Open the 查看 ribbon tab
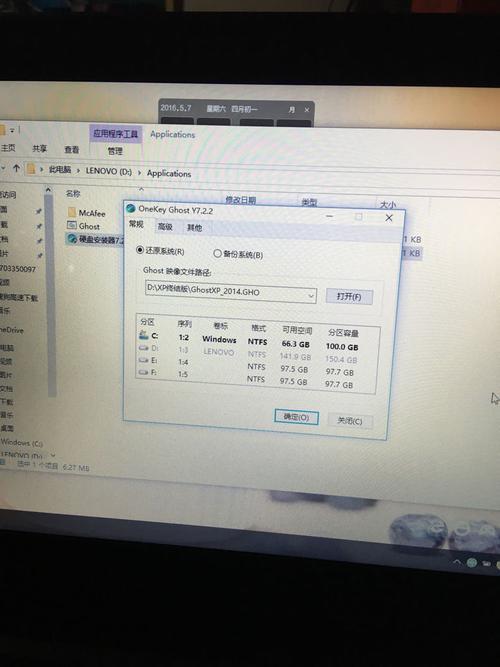500x667 pixels. tap(71, 149)
